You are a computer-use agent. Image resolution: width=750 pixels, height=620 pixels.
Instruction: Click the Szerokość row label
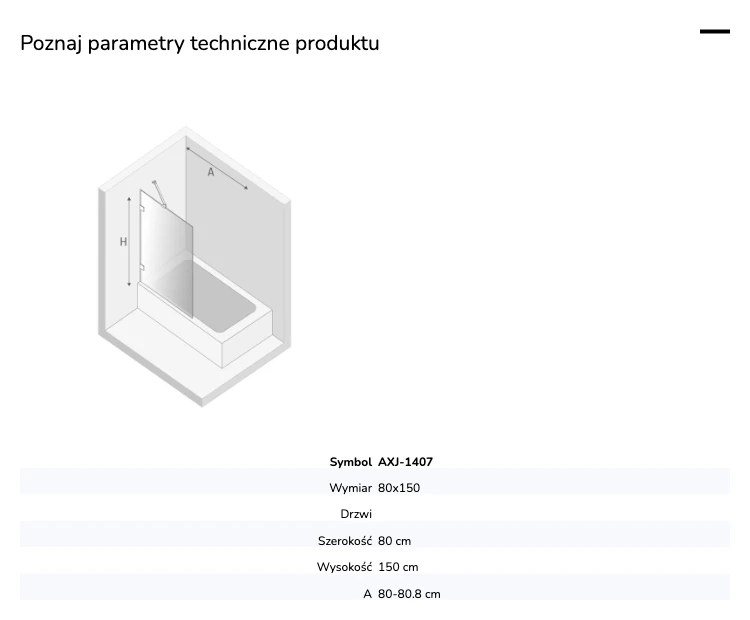coord(345,541)
